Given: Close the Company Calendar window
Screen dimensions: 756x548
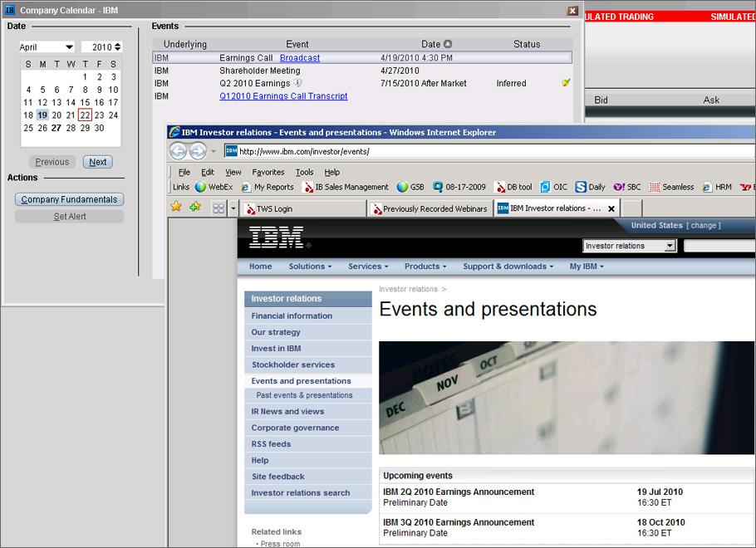Looking at the screenshot, I should point(572,11).
